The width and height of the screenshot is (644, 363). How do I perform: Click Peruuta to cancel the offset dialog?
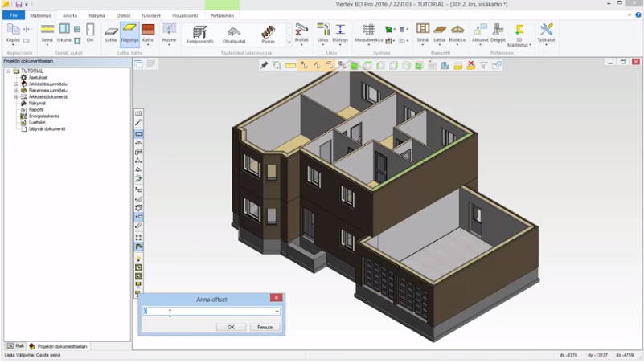click(265, 327)
